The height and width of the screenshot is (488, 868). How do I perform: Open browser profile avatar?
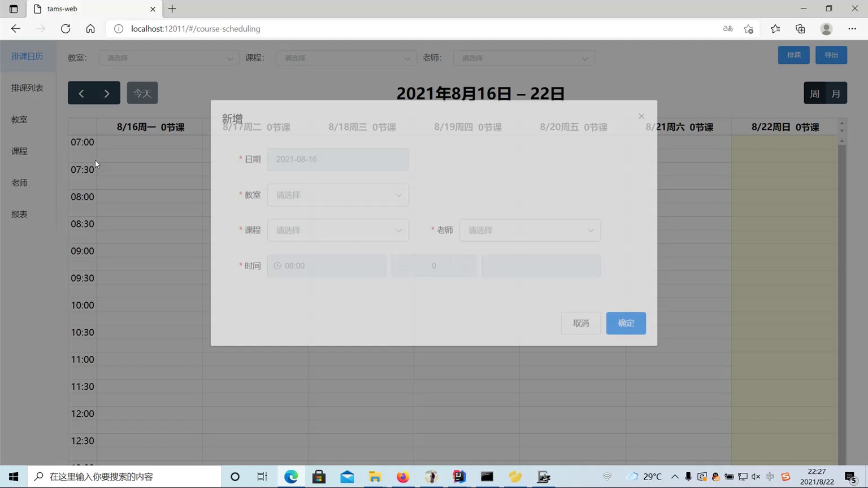pyautogui.click(x=826, y=29)
